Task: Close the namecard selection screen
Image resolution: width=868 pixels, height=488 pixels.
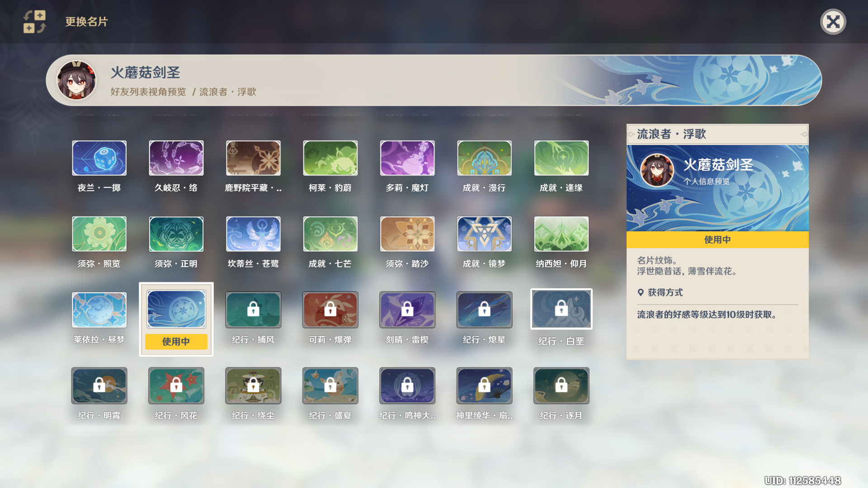Action: click(x=833, y=22)
